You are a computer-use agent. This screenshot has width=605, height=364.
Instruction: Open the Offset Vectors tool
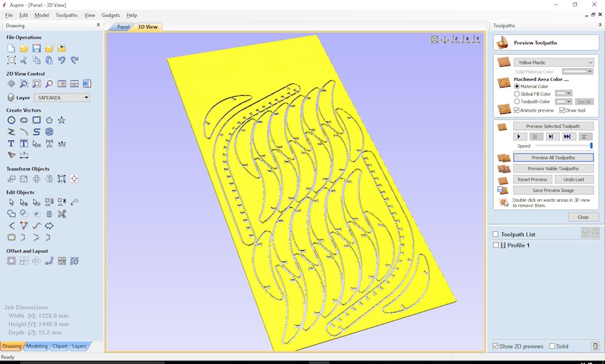11,261
